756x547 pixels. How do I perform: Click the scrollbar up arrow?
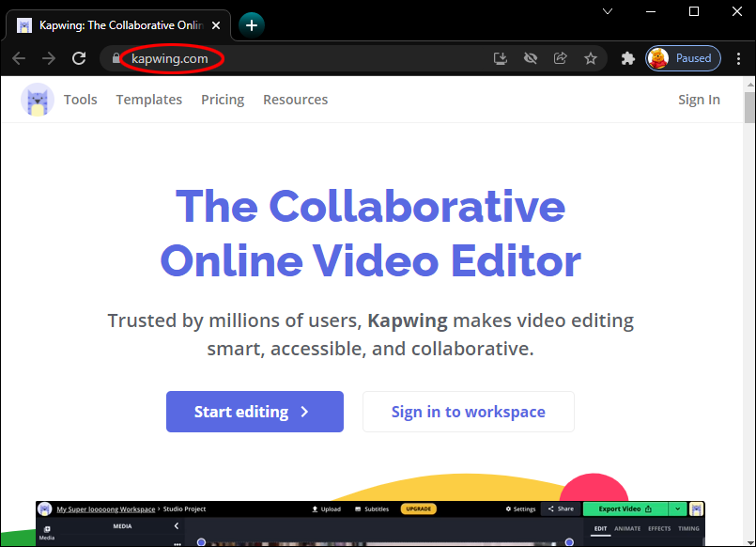pos(749,85)
